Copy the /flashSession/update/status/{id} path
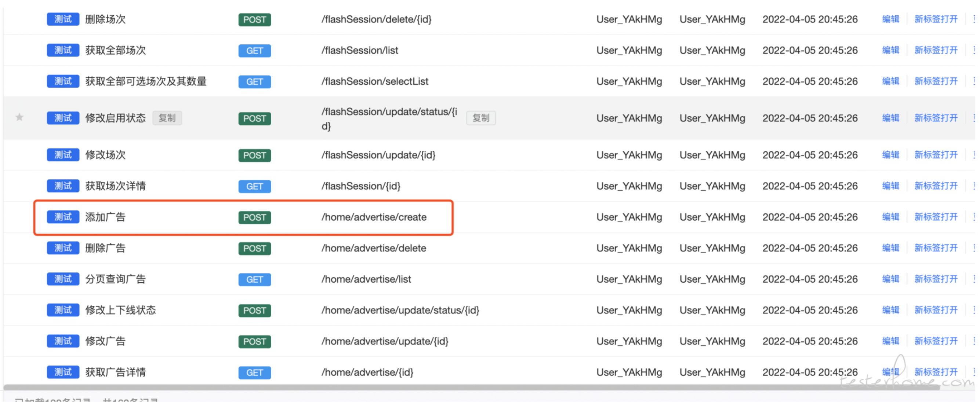 pyautogui.click(x=481, y=118)
